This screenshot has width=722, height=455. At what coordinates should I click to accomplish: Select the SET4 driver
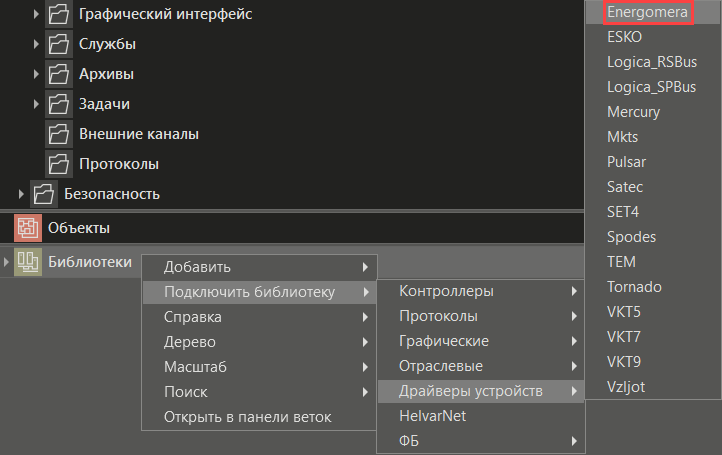653,212
